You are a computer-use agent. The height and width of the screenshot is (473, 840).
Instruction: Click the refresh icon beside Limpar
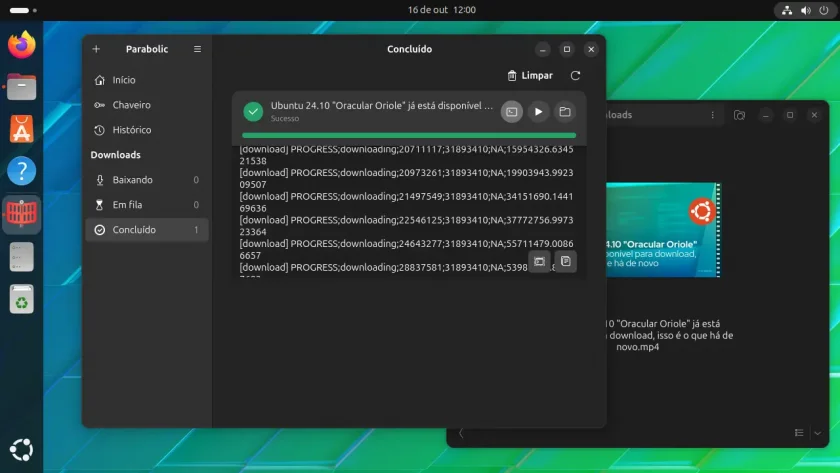pos(575,76)
